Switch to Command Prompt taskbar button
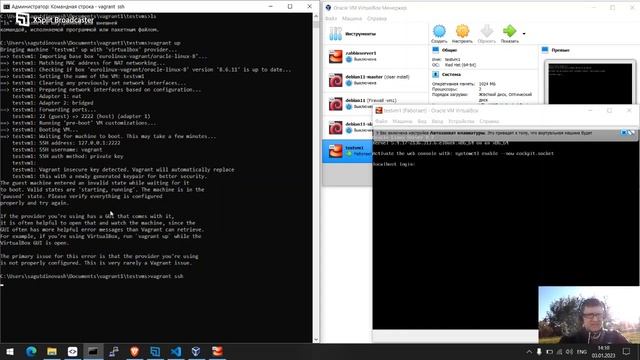 [93, 351]
